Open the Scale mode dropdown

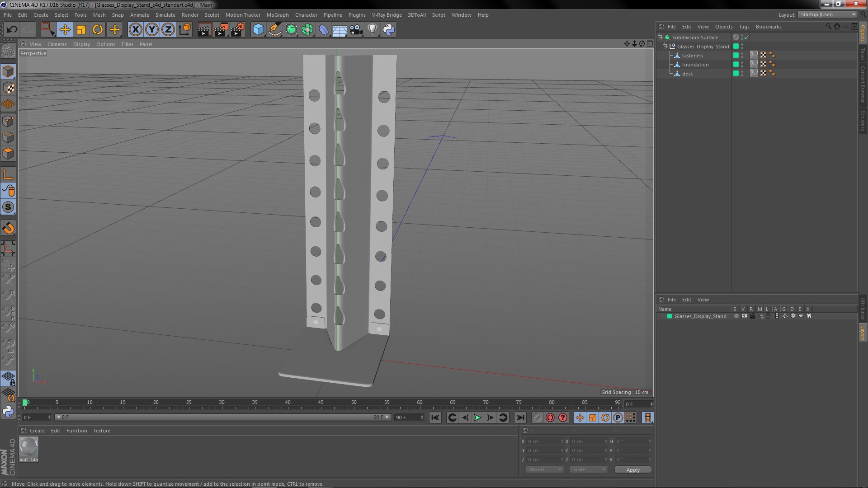click(588, 469)
